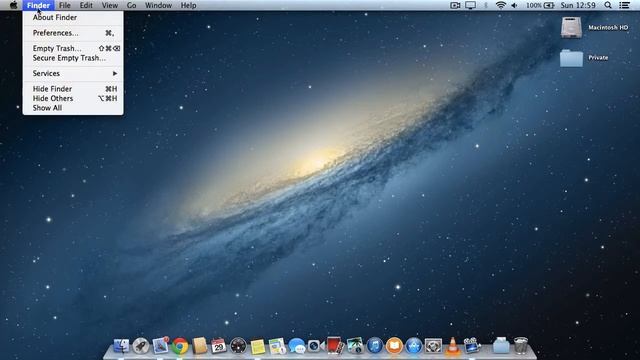Image resolution: width=640 pixels, height=360 pixels.
Task: Open Calendar icon showing 29
Action: tap(218, 346)
